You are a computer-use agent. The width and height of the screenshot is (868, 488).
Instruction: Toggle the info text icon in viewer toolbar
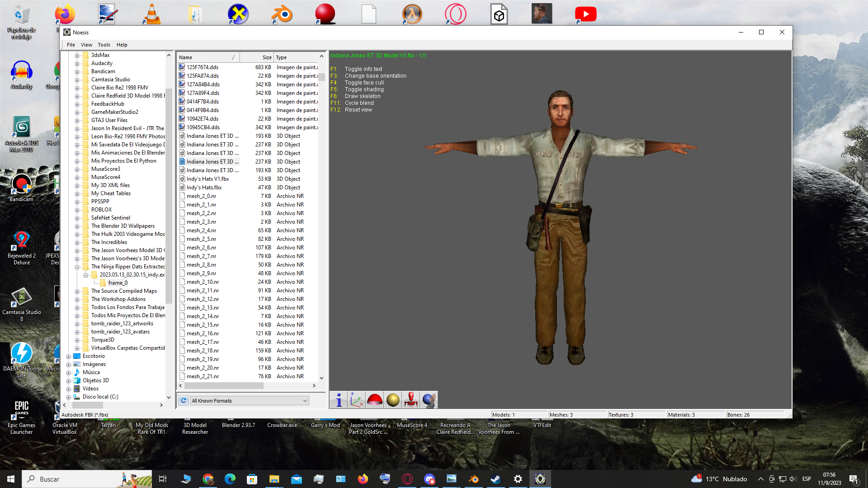coord(339,400)
